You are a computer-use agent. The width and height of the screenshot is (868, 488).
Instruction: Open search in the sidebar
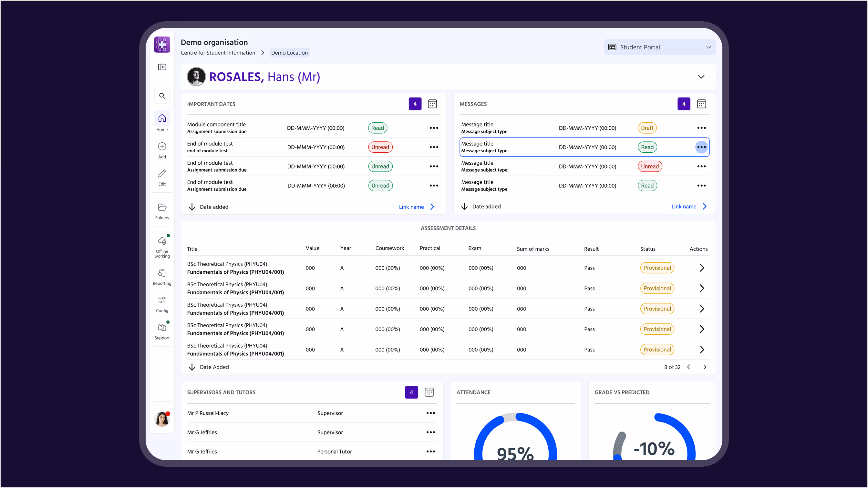click(x=162, y=96)
